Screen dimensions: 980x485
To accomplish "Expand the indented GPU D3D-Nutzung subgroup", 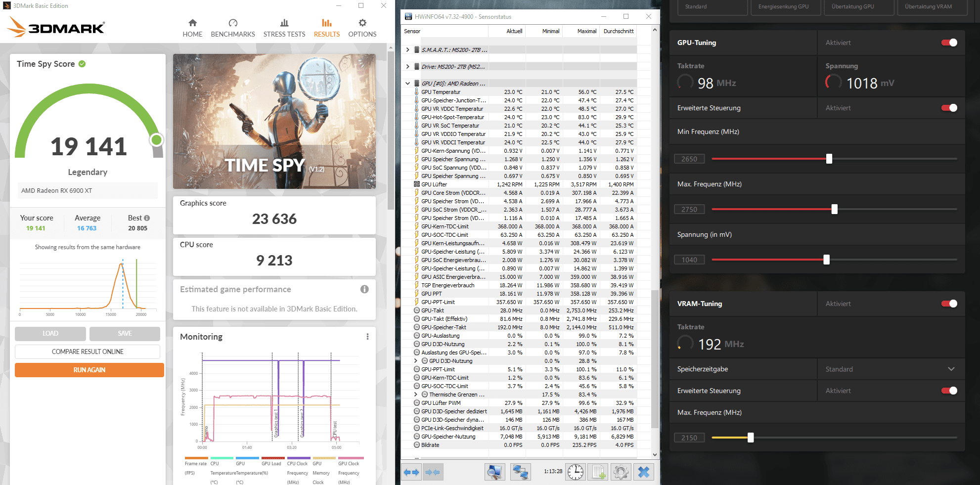I will (416, 361).
